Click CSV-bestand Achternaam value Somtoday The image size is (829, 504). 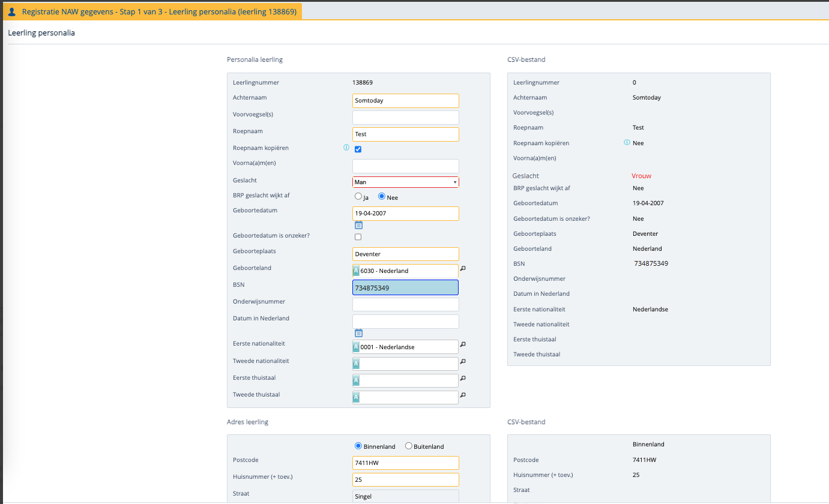pyautogui.click(x=647, y=97)
